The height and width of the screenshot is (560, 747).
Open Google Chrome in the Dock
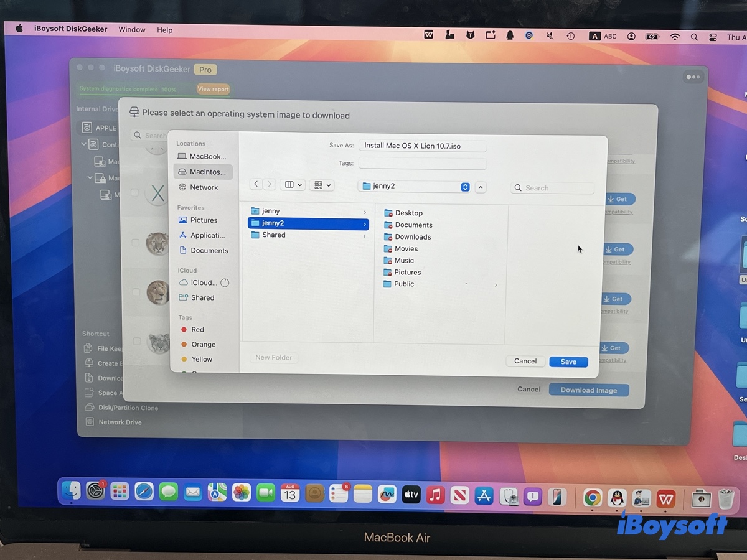[x=593, y=497]
